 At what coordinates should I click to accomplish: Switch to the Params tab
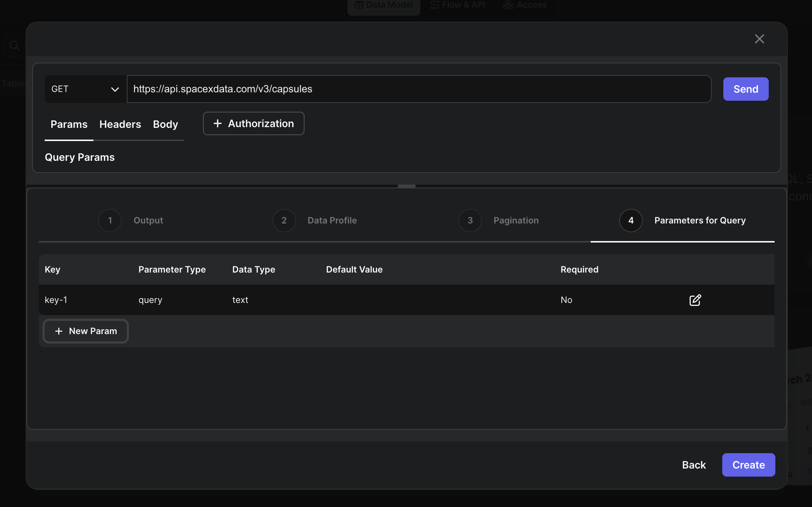click(69, 124)
